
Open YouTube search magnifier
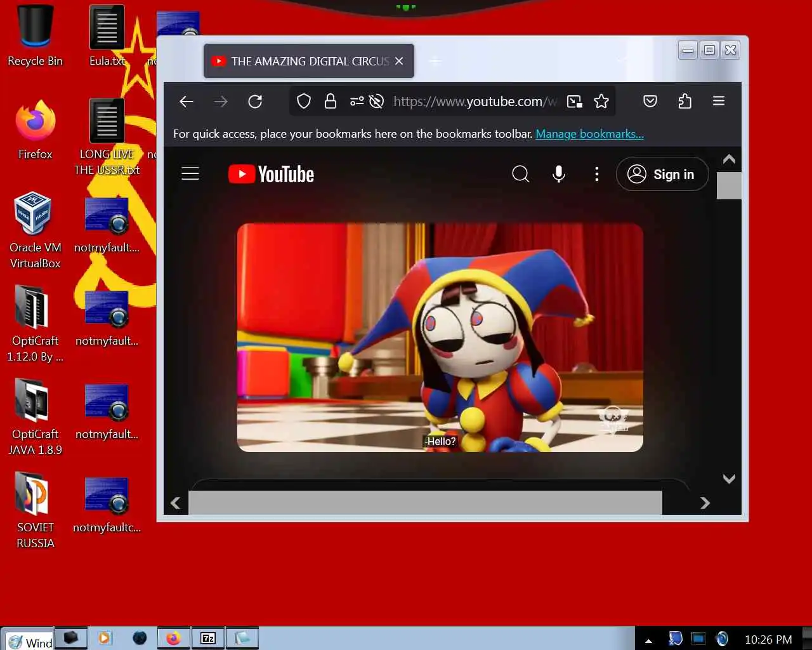520,174
